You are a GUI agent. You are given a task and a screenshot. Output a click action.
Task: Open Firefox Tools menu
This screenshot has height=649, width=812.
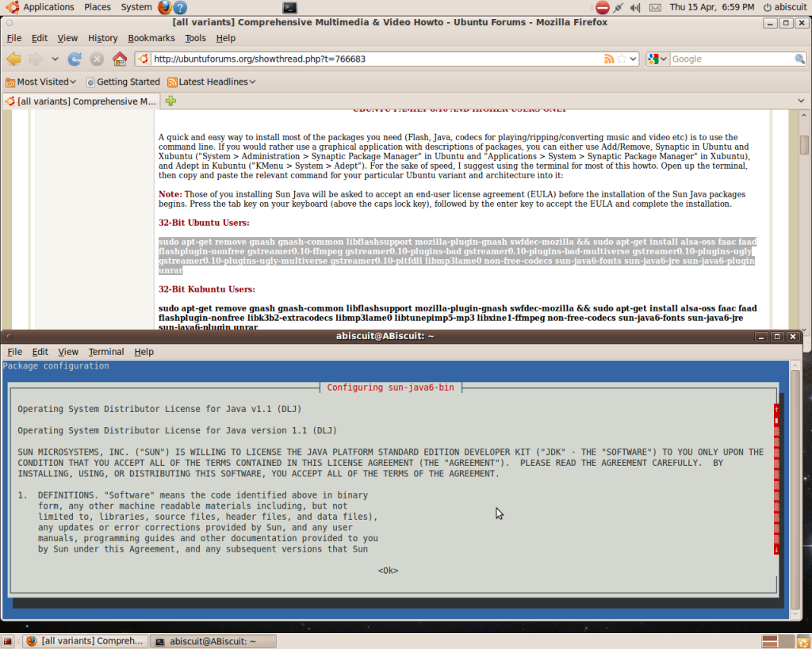tap(195, 38)
